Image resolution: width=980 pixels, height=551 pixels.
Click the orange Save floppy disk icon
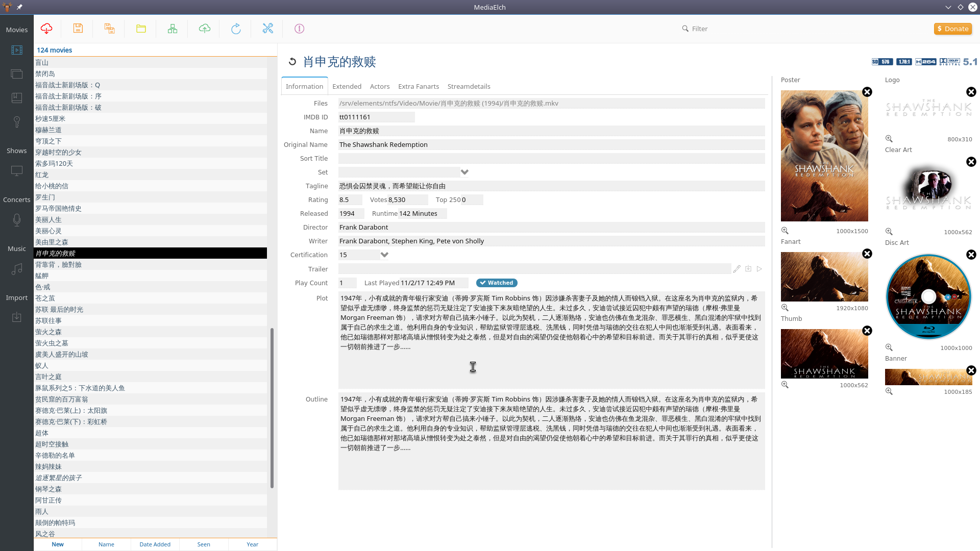[78, 29]
